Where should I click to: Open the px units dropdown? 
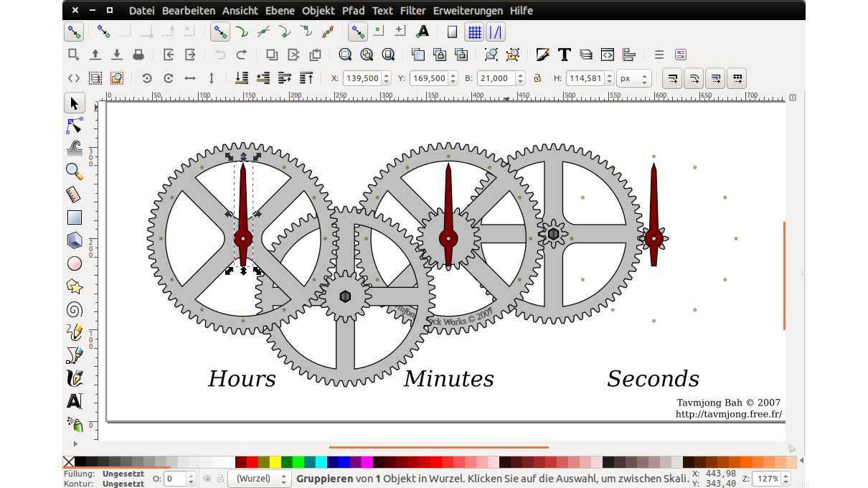point(634,78)
